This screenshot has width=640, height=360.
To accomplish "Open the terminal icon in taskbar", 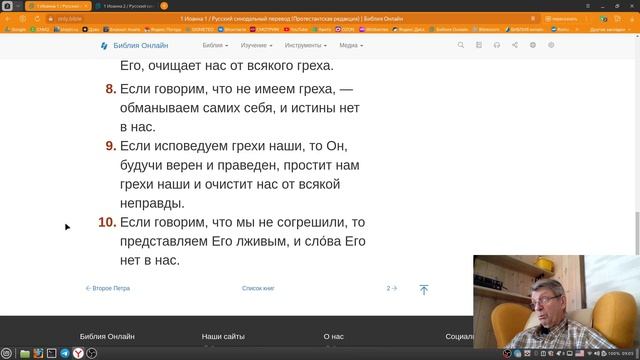I will click(x=51, y=353).
